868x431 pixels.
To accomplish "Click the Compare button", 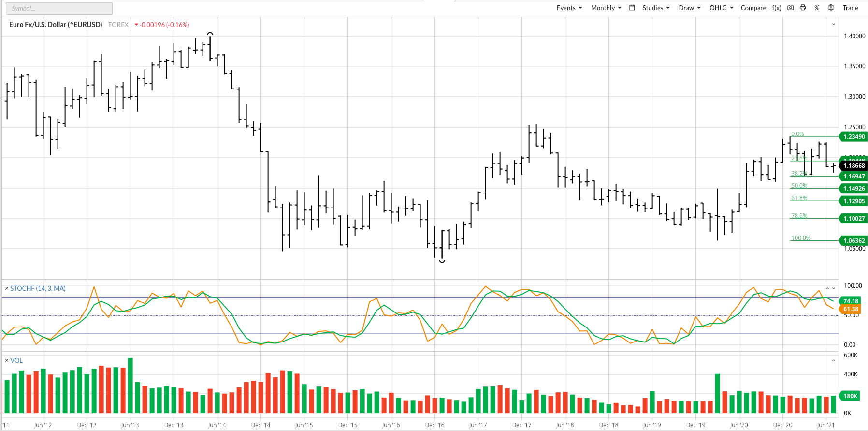I will point(753,8).
